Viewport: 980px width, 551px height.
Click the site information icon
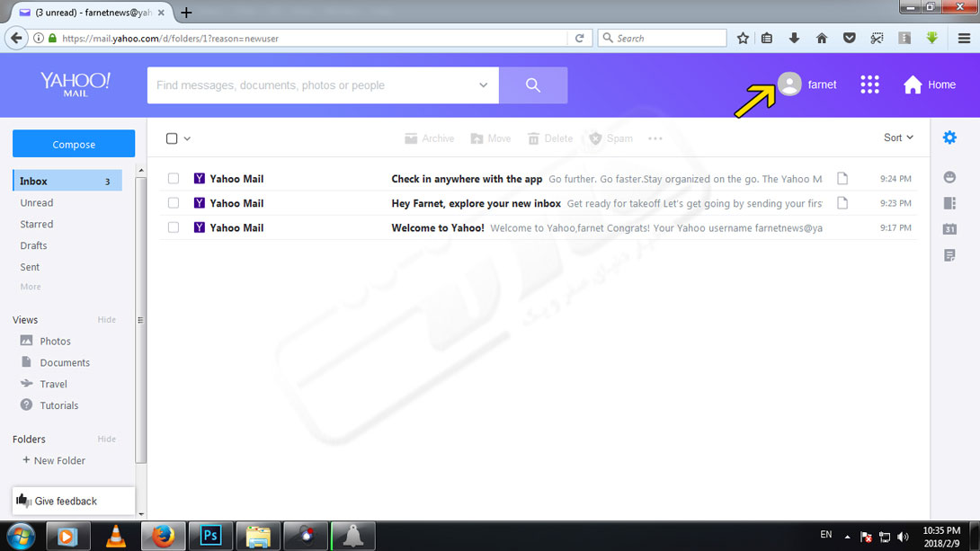[x=39, y=38]
